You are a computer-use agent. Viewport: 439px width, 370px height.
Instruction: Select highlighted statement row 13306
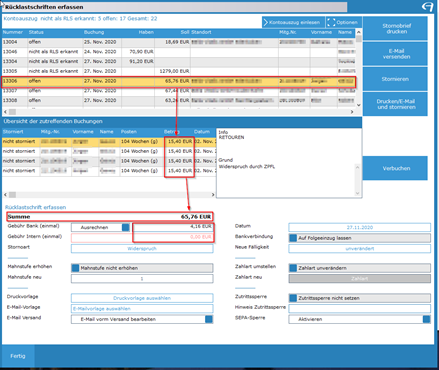[179, 81]
